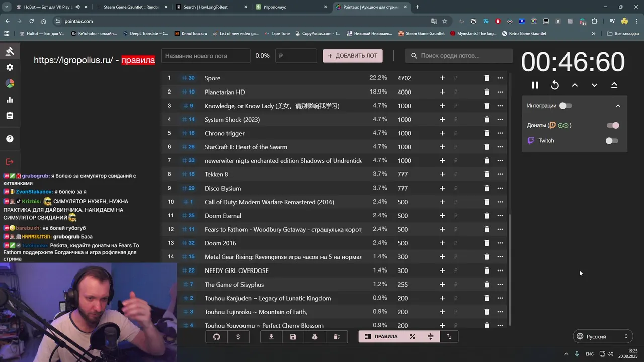
Task: Click the bug report icon at bottom
Action: [315, 337]
